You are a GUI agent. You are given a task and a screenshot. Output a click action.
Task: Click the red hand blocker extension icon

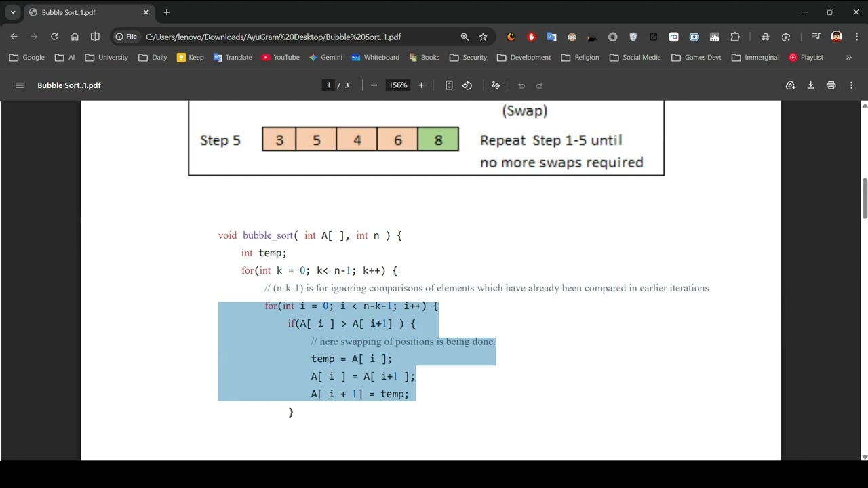click(532, 37)
